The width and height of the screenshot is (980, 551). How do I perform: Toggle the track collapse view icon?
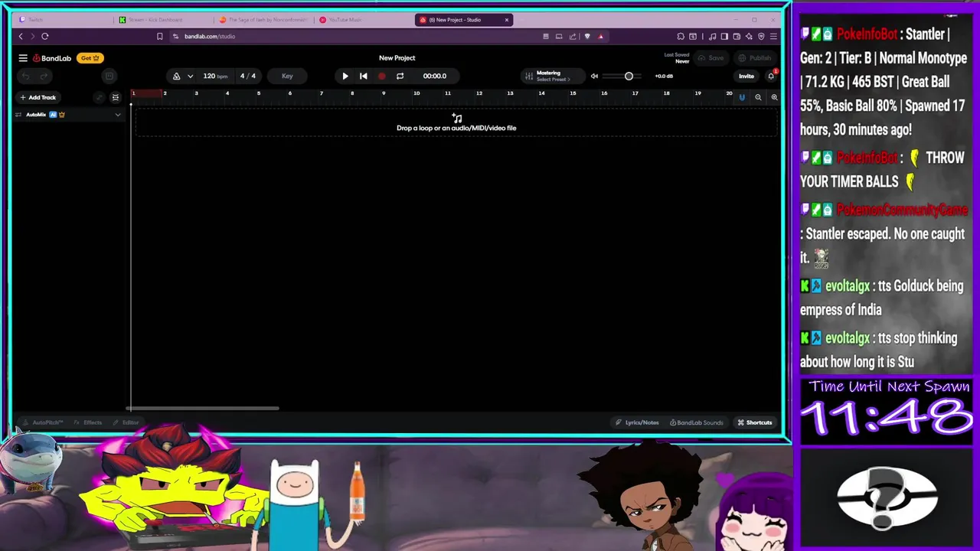tap(116, 97)
